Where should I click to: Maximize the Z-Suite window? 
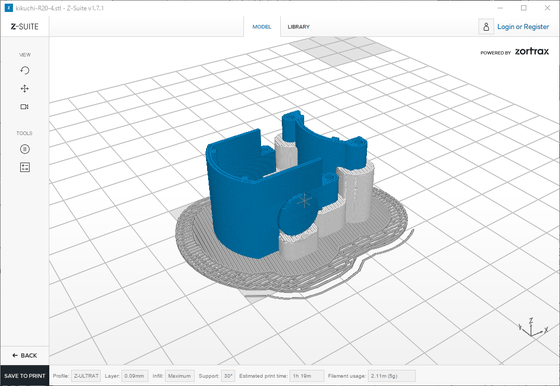[524, 8]
